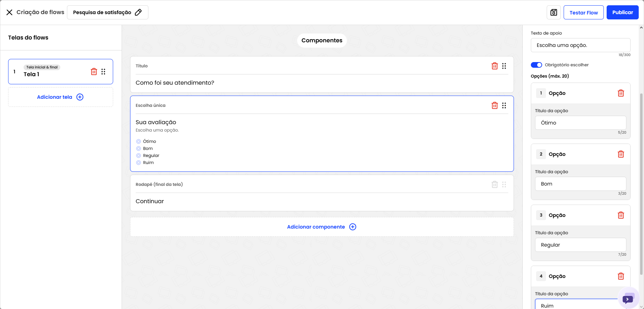Screen dimensions: 644x309
Task: Click the Testar Flow button
Action: click(x=584, y=12)
